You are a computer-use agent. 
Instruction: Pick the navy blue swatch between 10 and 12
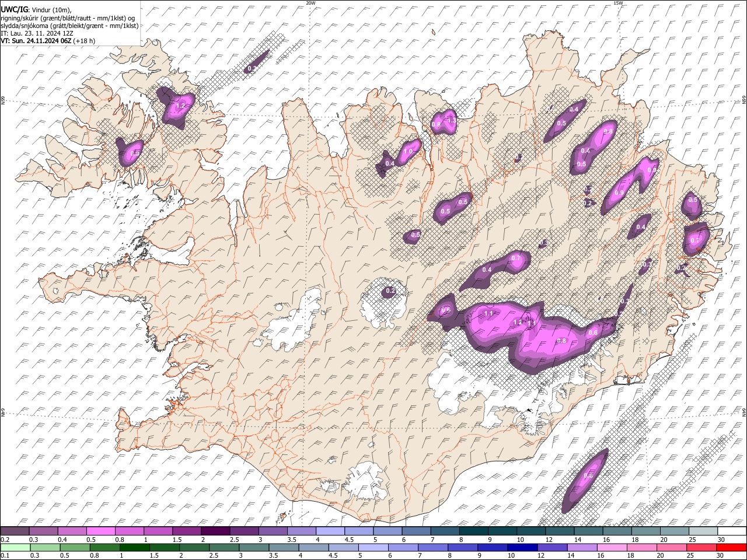pos(523,547)
